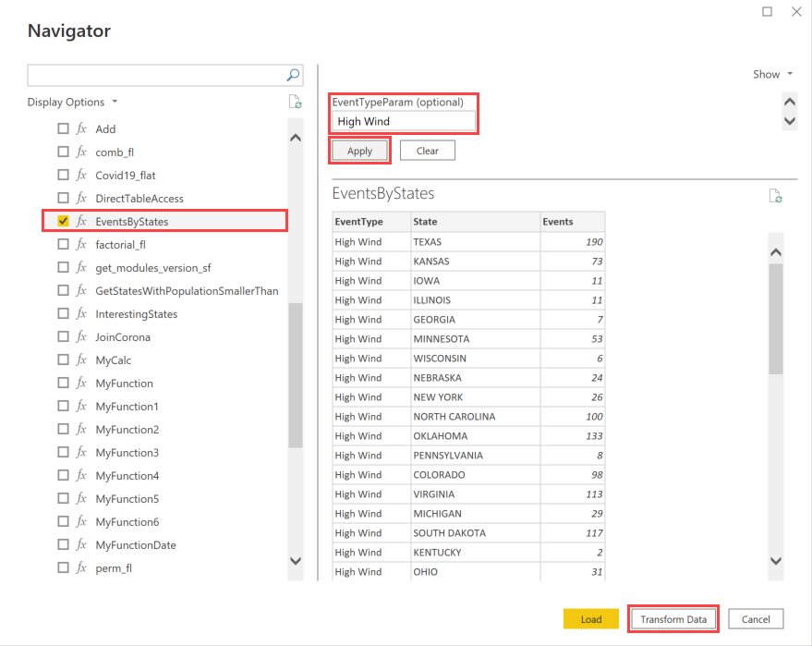Open the Display Options dropdown

pos(73,103)
